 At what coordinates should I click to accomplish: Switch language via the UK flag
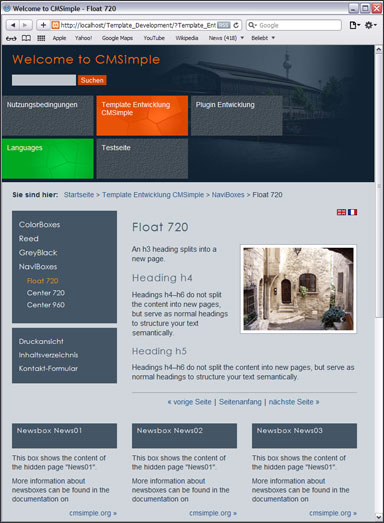[x=341, y=212]
